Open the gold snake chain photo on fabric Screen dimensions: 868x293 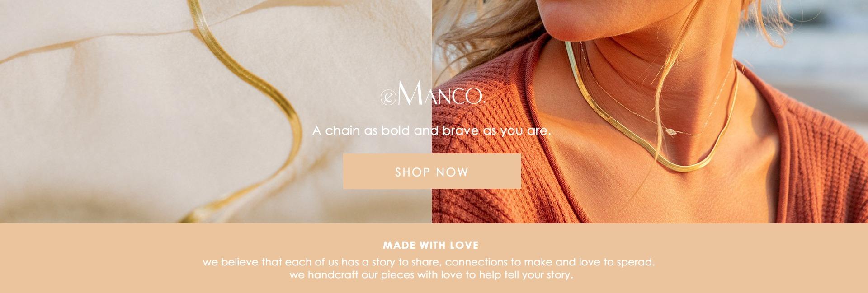pos(216,112)
